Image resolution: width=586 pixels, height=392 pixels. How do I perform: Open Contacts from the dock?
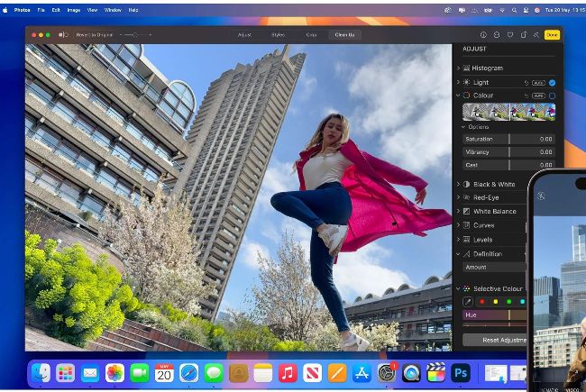pos(238,373)
